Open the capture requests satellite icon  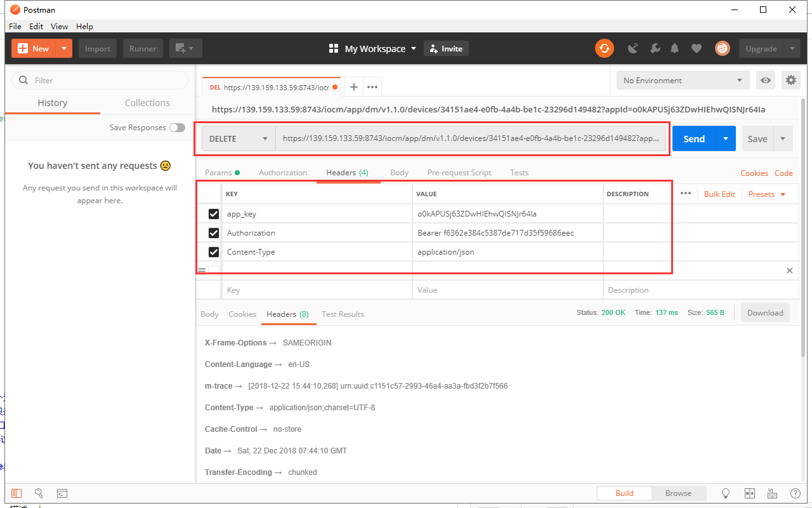click(x=633, y=48)
